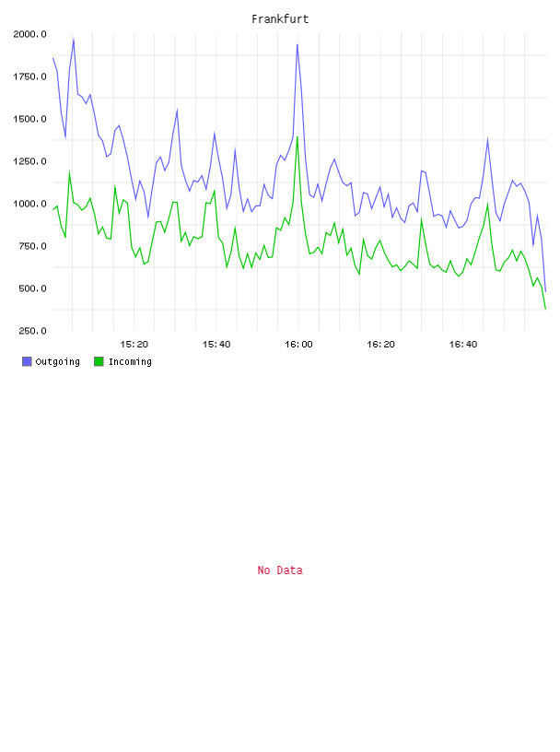The image size is (560, 752).
Task: Click the 15:20 time axis label
Action: tap(134, 345)
